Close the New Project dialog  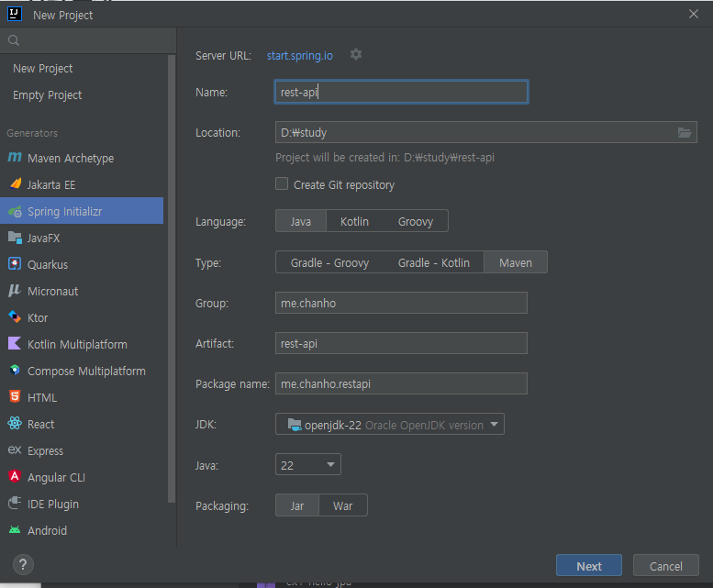click(x=694, y=14)
